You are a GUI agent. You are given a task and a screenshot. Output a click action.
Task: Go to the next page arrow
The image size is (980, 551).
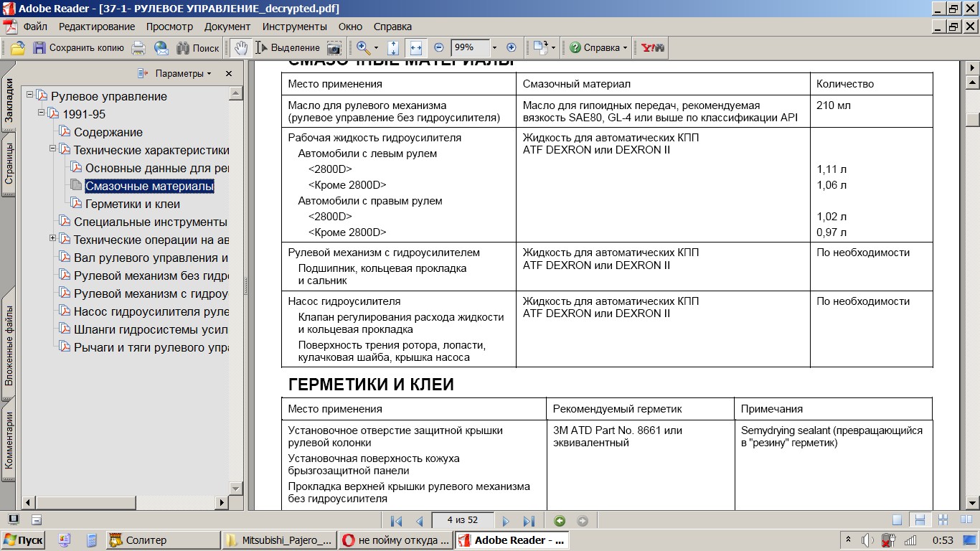click(x=506, y=522)
